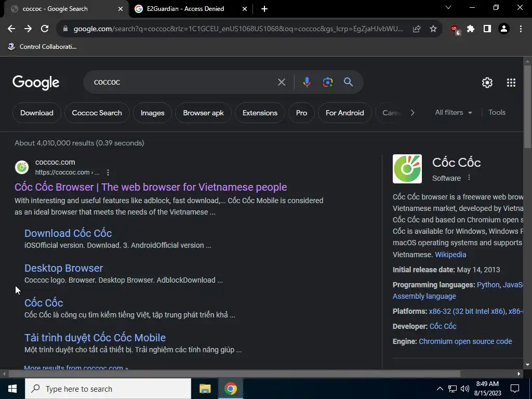
Task: Open Chrome's three-dot menu
Action: pyautogui.click(x=521, y=29)
